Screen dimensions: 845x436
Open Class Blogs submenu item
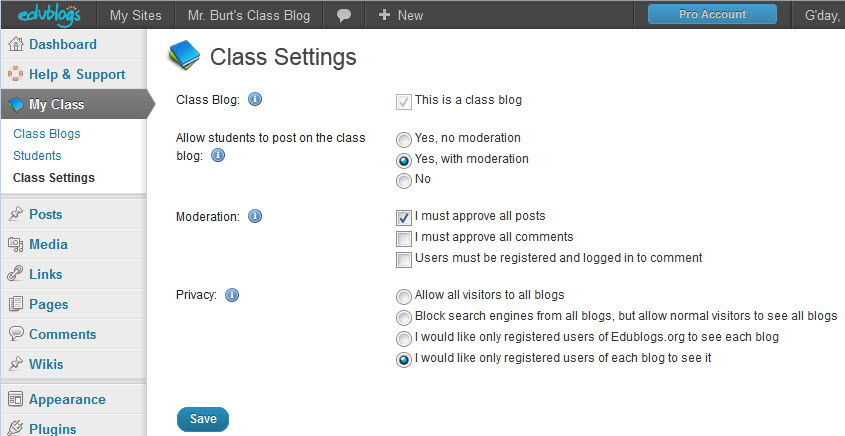47,134
